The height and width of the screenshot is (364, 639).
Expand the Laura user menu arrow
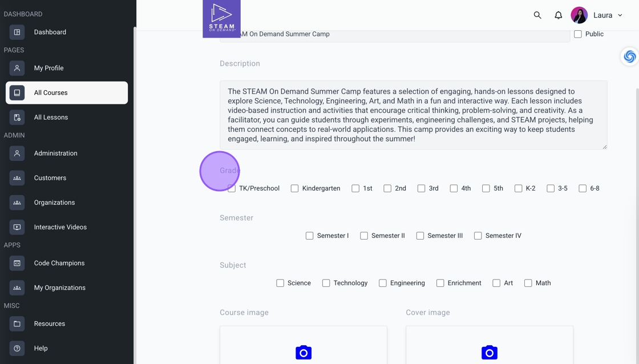pyautogui.click(x=620, y=15)
